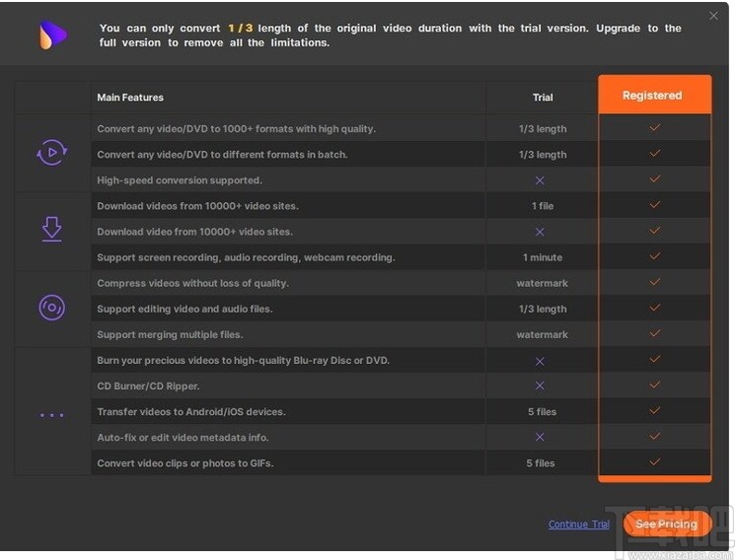Click the Registered checkmark for screen recording row
The width and height of the screenshot is (737, 560).
point(655,256)
